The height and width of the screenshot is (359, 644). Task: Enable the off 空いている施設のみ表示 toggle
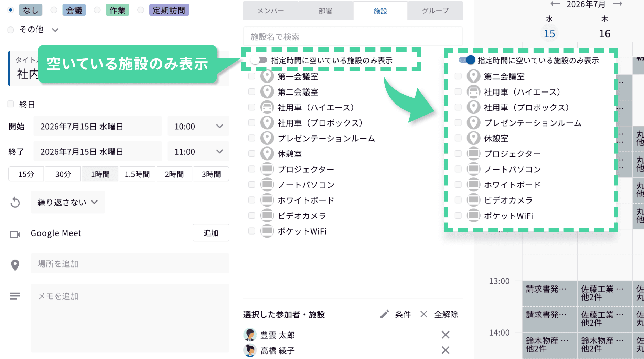[x=259, y=60]
